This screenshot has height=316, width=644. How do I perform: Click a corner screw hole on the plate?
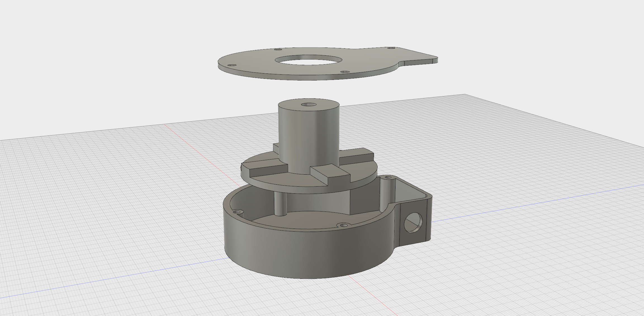pos(277,49)
